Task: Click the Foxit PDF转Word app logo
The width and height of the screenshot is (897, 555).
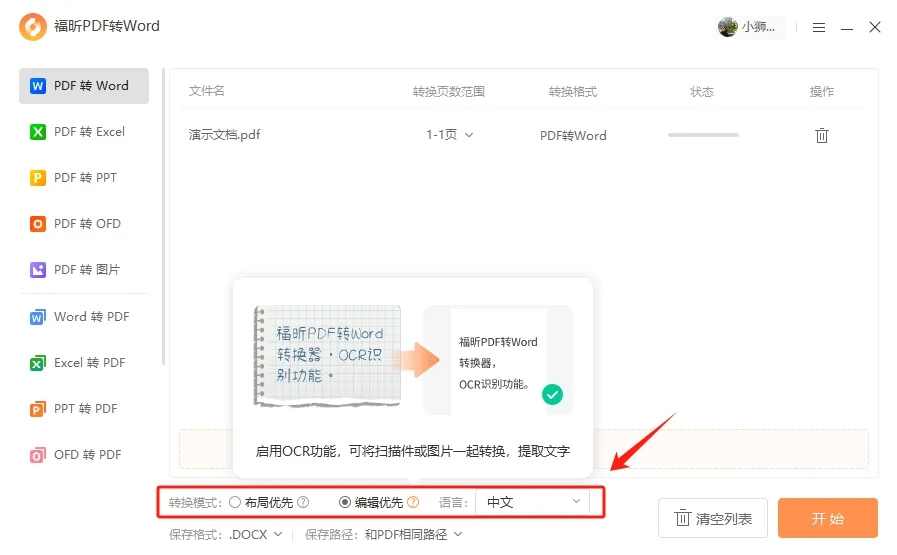Action: coord(33,27)
